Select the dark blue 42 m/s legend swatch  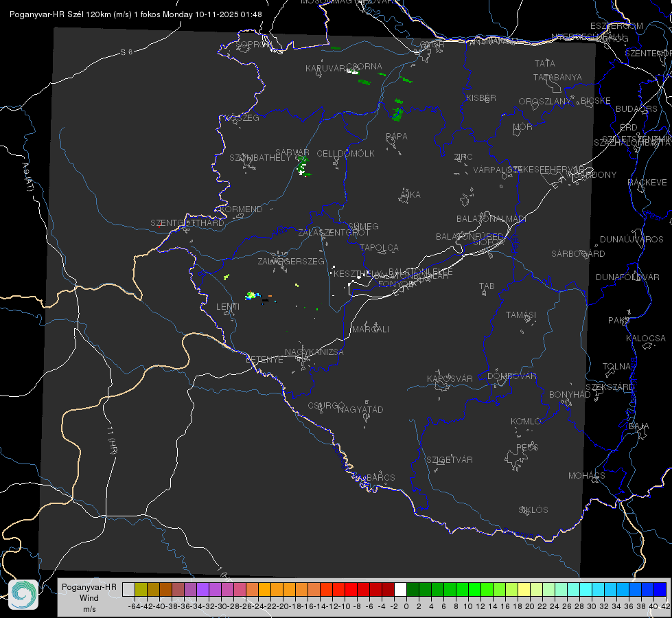[x=660, y=590]
